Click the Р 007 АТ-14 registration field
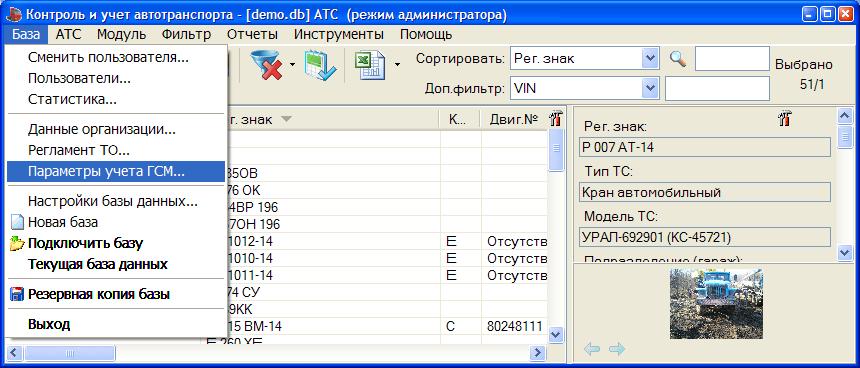 click(x=705, y=148)
